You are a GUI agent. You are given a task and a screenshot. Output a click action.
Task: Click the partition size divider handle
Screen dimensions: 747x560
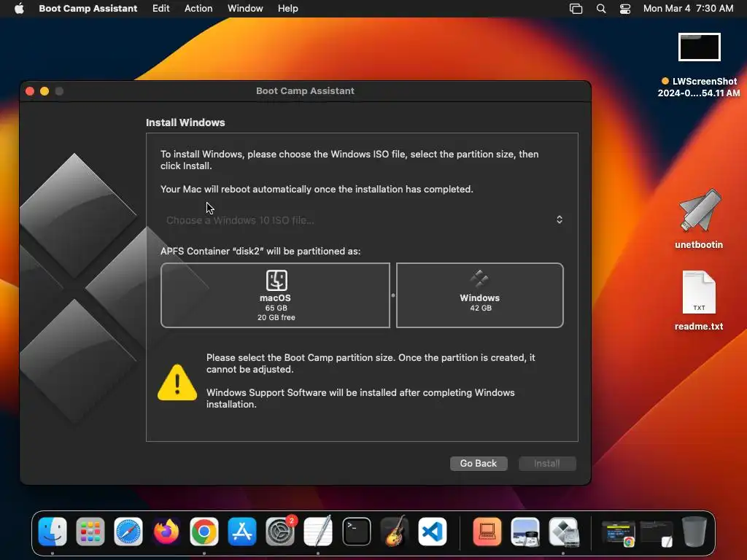[393, 295]
